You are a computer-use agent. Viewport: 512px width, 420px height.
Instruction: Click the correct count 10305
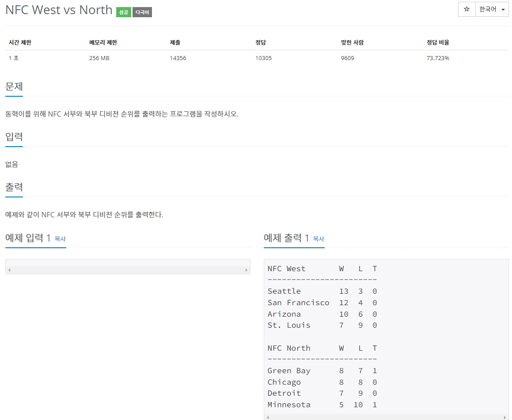click(x=264, y=58)
